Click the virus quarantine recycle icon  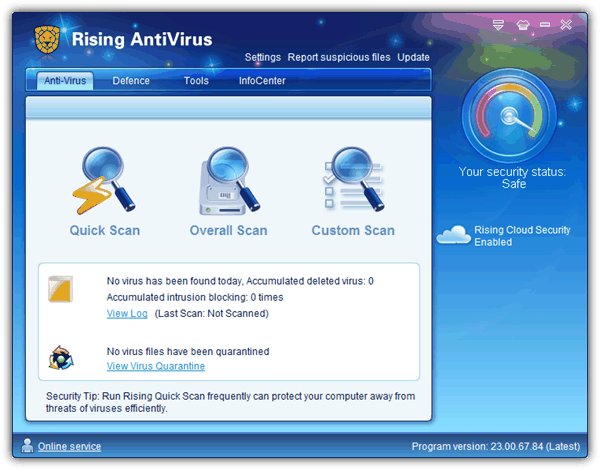tap(61, 358)
